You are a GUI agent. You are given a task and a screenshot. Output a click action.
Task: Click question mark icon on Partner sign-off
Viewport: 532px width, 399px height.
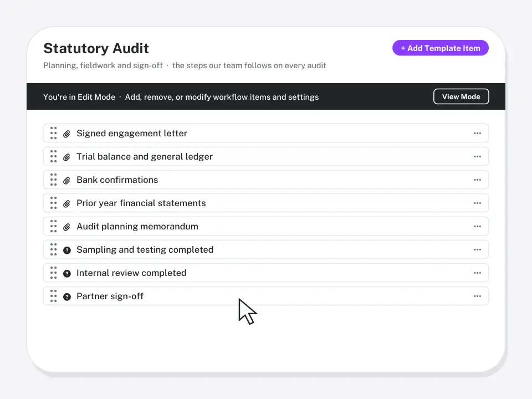click(x=67, y=297)
